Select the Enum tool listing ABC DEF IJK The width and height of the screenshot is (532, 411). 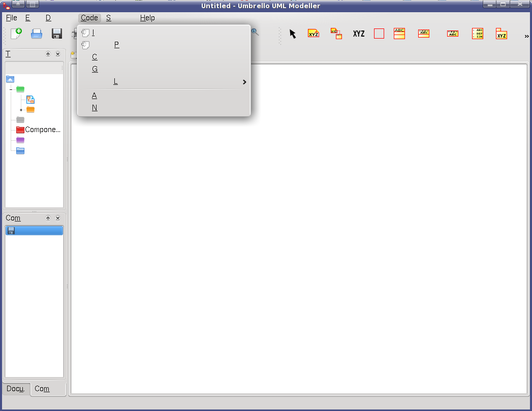477,34
